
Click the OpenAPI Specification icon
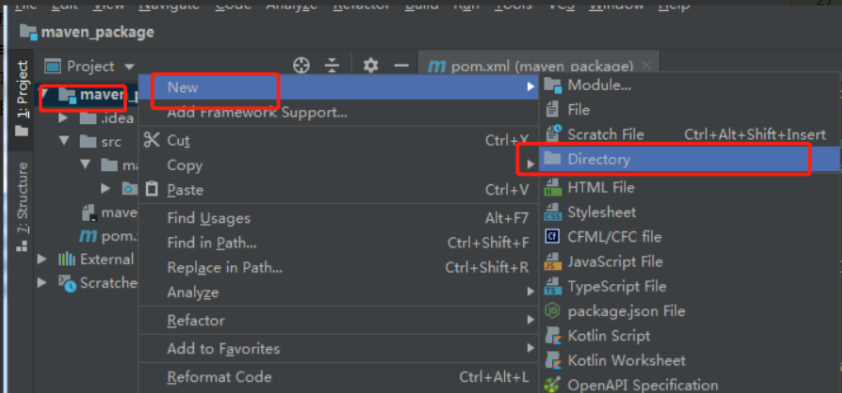tap(553, 385)
